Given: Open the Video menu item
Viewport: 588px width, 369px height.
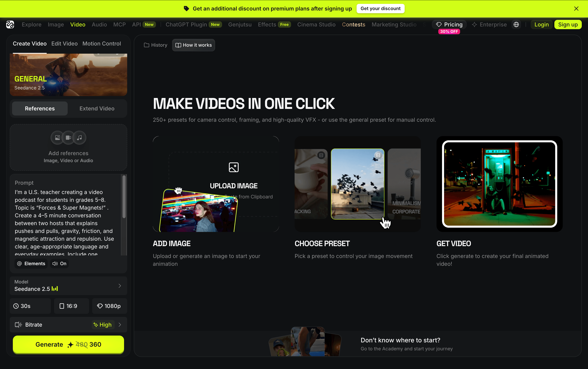Looking at the screenshot, I should (x=78, y=24).
